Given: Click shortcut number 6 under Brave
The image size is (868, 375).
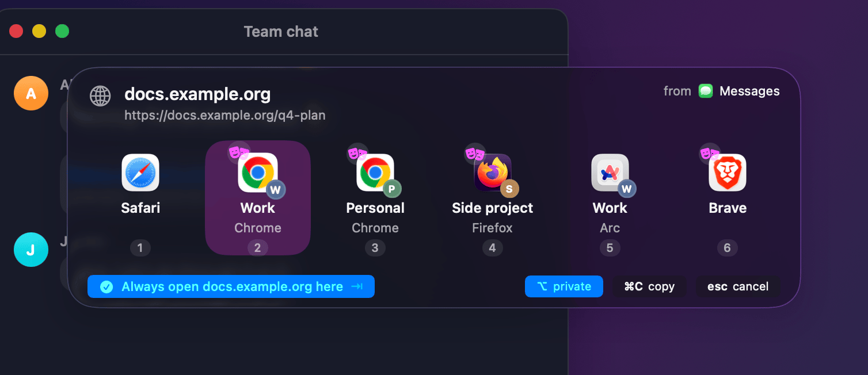Looking at the screenshot, I should coord(728,248).
